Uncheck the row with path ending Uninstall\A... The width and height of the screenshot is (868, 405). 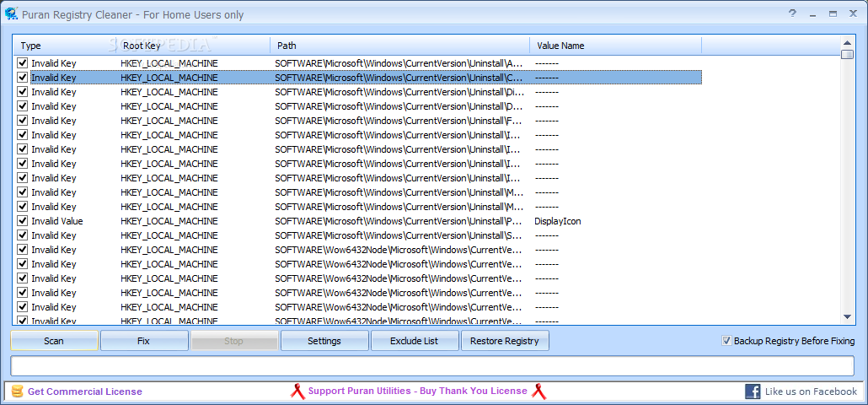tap(22, 63)
